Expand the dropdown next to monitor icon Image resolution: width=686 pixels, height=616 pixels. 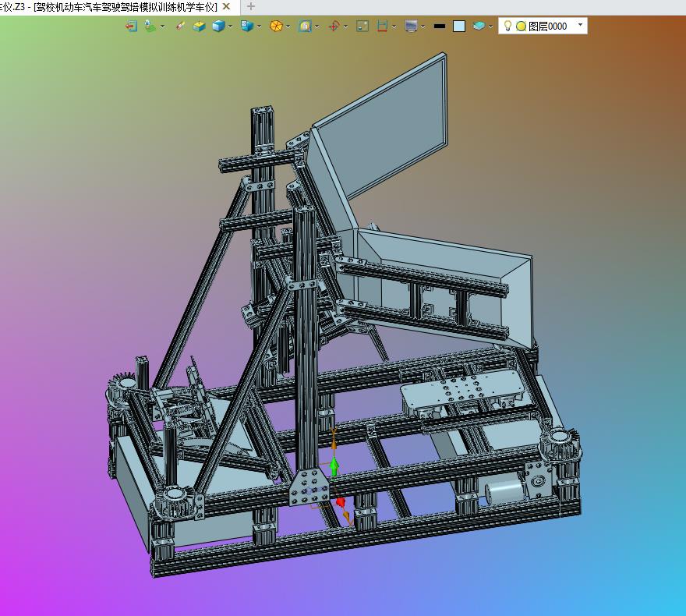click(423, 27)
